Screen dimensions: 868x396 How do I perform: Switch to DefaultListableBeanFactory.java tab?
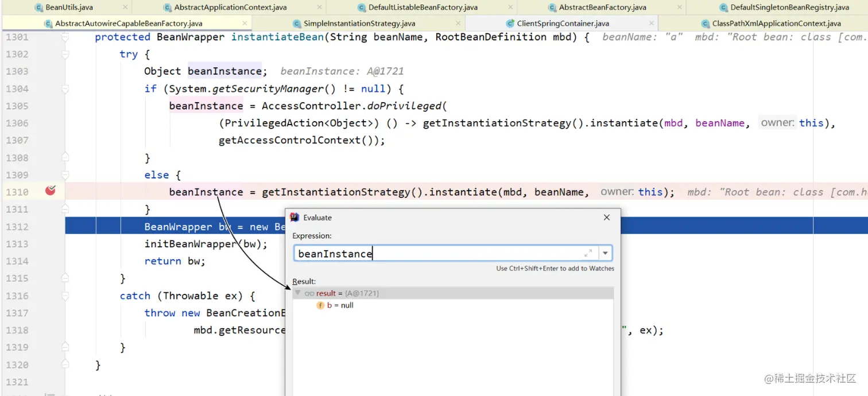pyautogui.click(x=423, y=7)
